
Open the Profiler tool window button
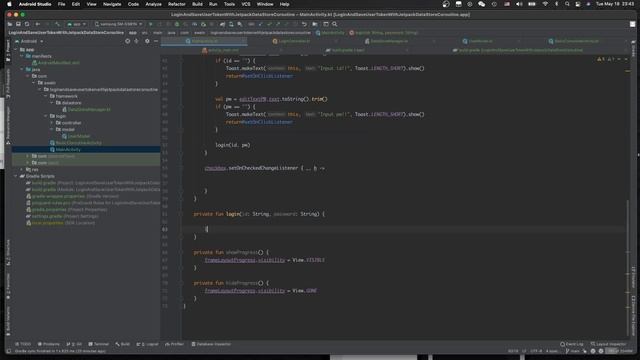175,344
